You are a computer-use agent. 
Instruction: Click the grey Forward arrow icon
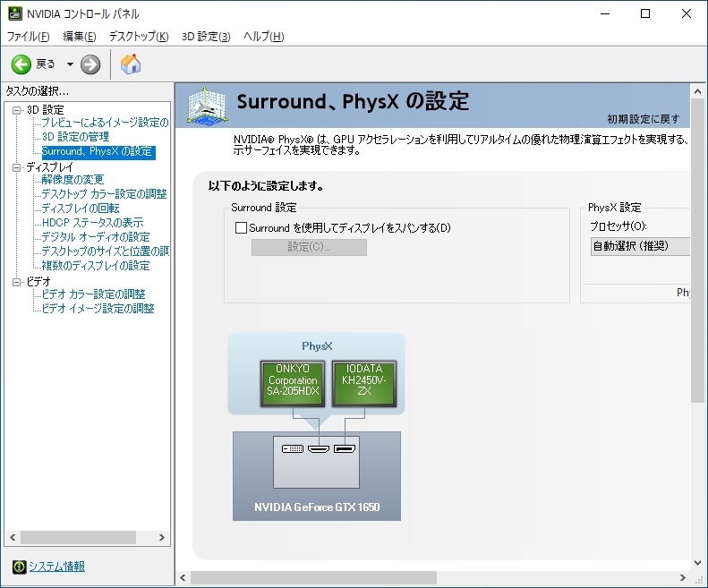click(x=90, y=64)
